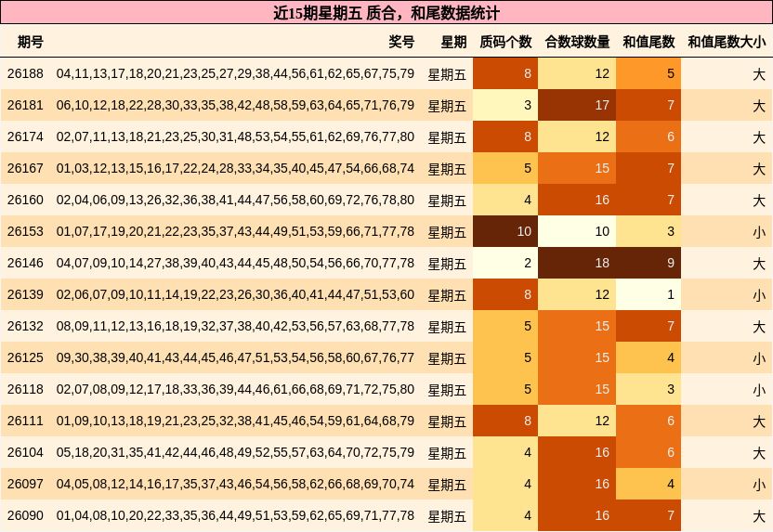
Task: Click prime count cell 2 in row 26146
Action: (505, 263)
